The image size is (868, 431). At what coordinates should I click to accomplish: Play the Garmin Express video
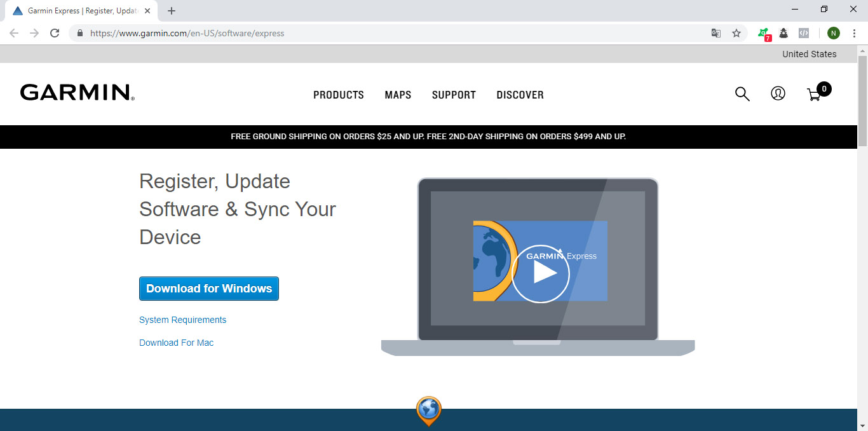tap(540, 273)
